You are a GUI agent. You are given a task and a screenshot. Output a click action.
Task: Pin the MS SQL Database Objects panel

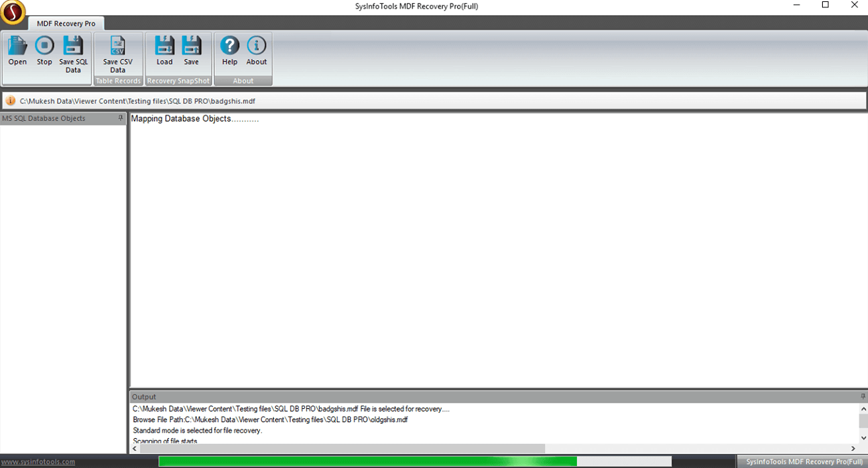(121, 118)
